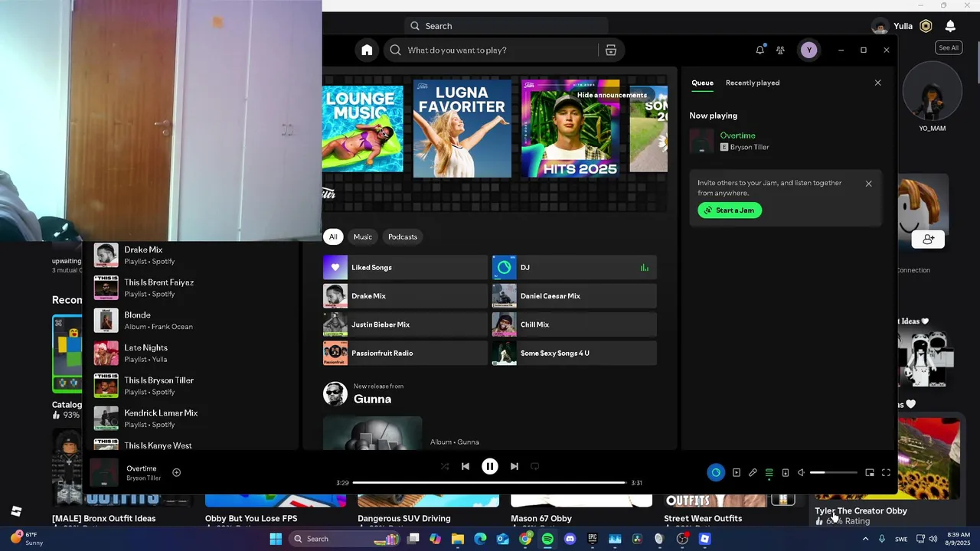
Task: Open the Windows Start menu
Action: pos(276,539)
